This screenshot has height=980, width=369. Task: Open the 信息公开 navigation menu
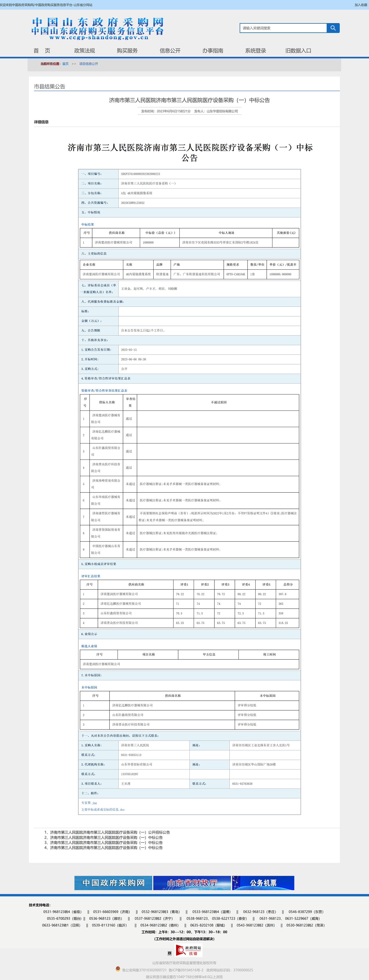click(x=170, y=51)
